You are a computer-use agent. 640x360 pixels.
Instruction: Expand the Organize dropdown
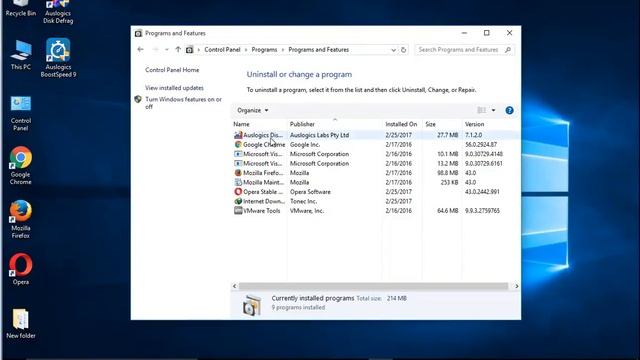tap(253, 110)
